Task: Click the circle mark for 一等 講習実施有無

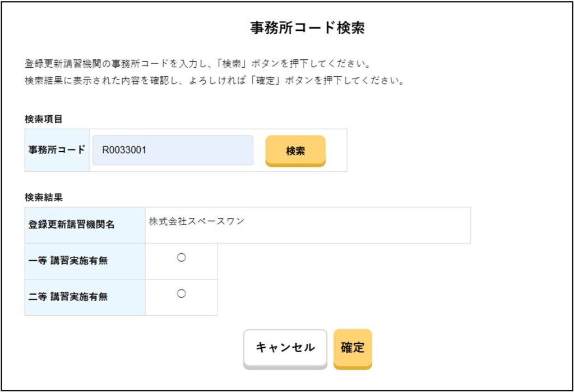Action: (x=181, y=258)
